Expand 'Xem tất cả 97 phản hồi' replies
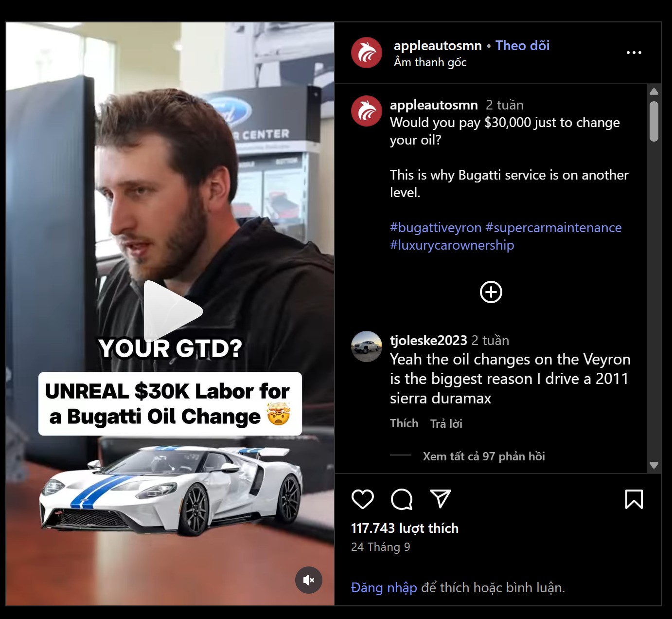 tap(484, 456)
